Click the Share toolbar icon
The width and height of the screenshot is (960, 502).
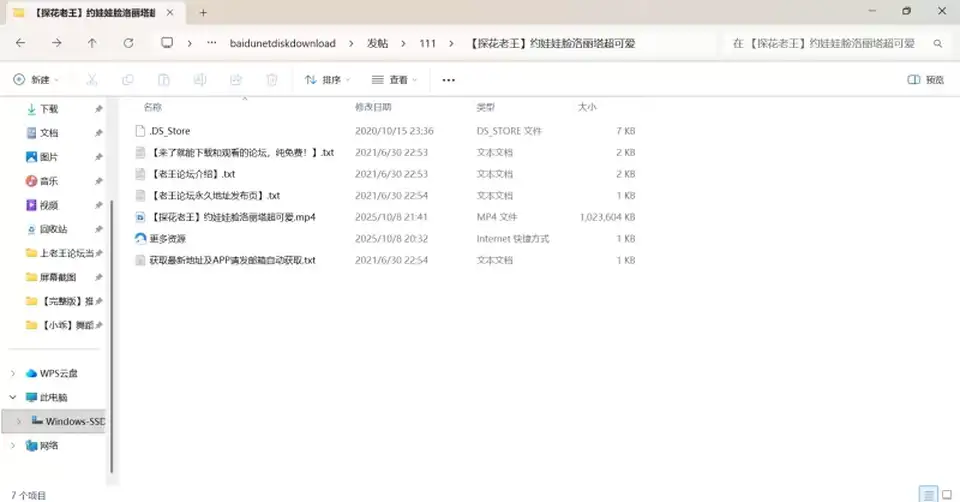[236, 80]
